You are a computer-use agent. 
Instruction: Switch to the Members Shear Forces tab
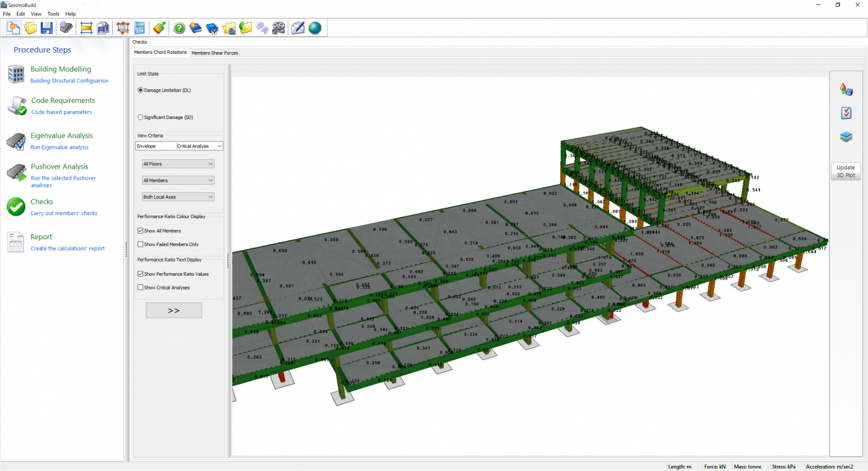(x=215, y=53)
